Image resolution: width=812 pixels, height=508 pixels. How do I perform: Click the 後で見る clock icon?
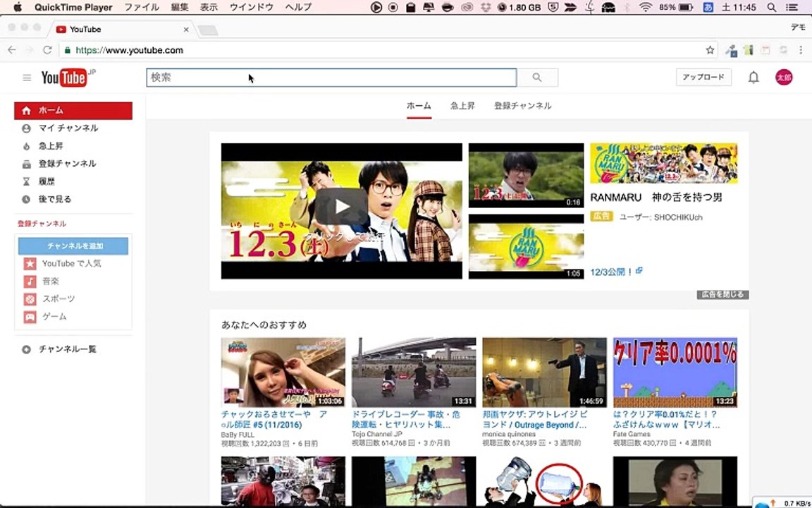pyautogui.click(x=26, y=199)
